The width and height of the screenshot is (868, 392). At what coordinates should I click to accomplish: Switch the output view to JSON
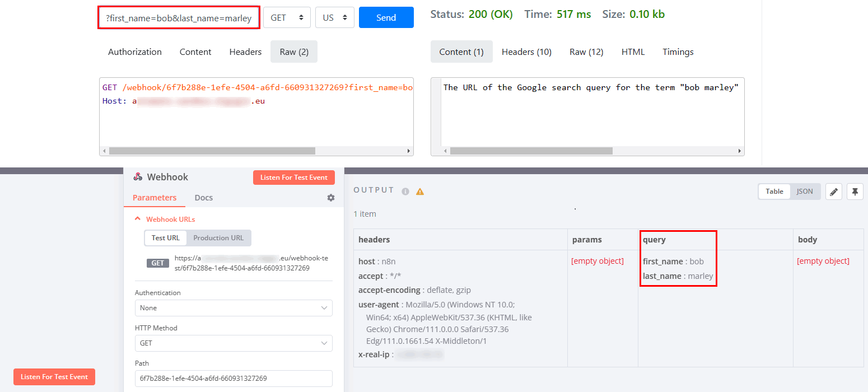click(x=804, y=191)
